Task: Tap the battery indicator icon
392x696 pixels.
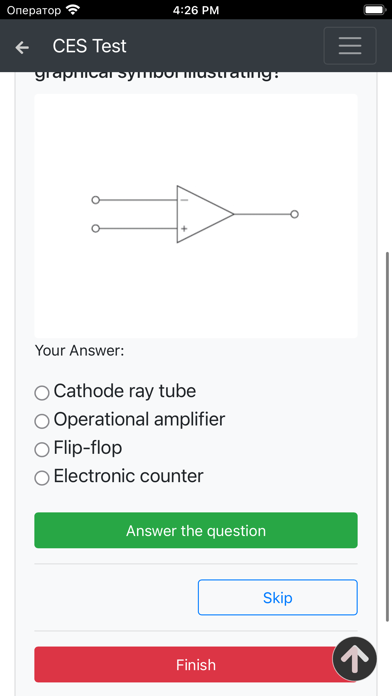Action: [x=375, y=10]
